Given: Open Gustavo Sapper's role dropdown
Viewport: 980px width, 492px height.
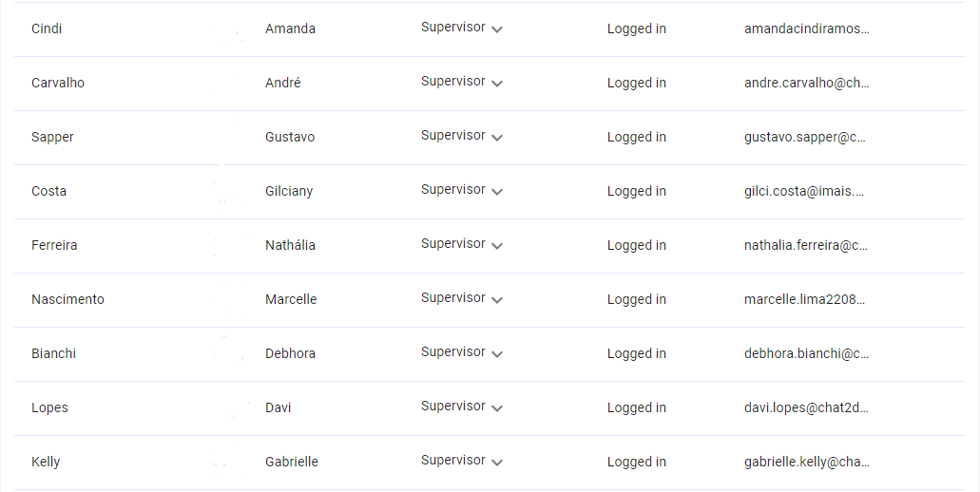Looking at the screenshot, I should 462,137.
